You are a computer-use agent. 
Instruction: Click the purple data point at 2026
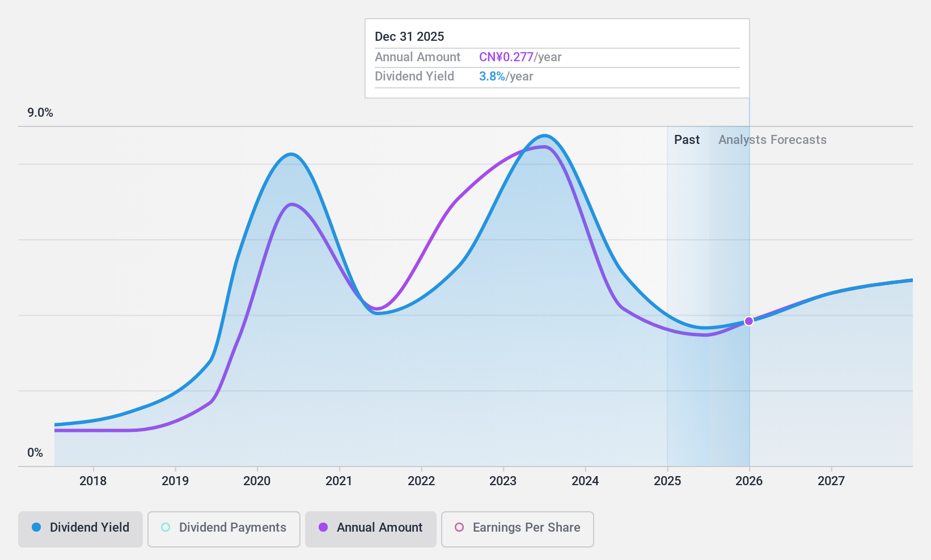point(748,321)
